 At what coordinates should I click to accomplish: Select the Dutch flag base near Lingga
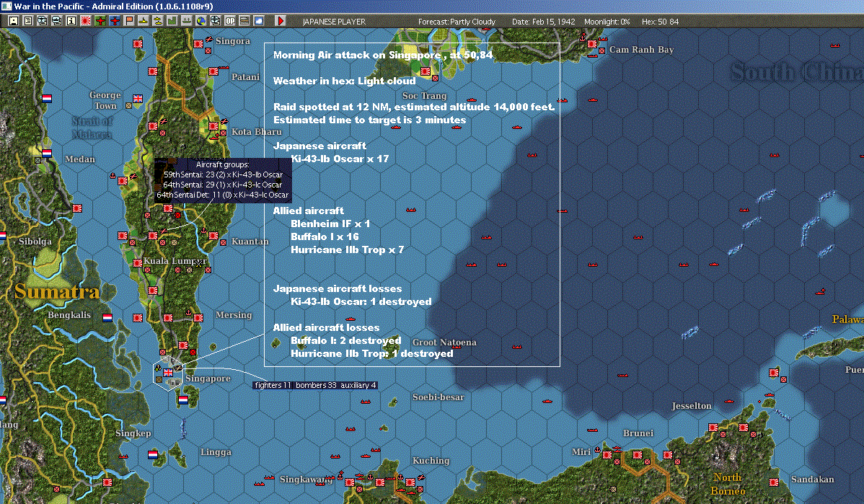[x=153, y=455]
